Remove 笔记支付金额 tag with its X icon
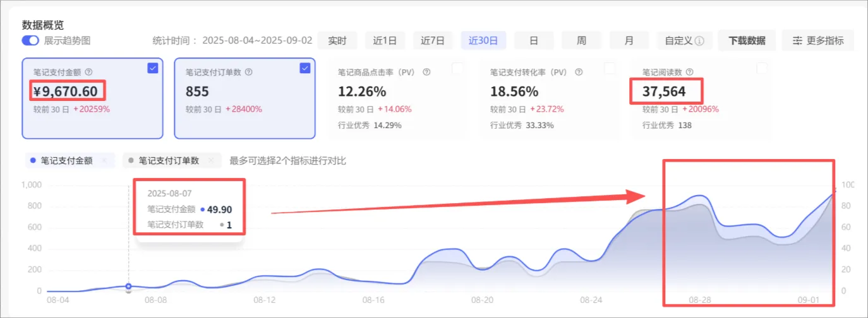Viewport: 868px width, 318px height. point(104,161)
